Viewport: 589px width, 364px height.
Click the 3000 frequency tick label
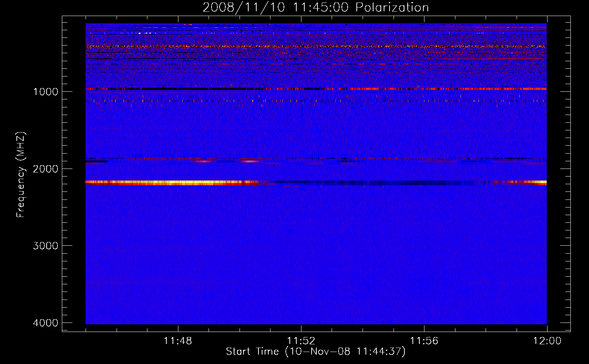[x=45, y=246]
